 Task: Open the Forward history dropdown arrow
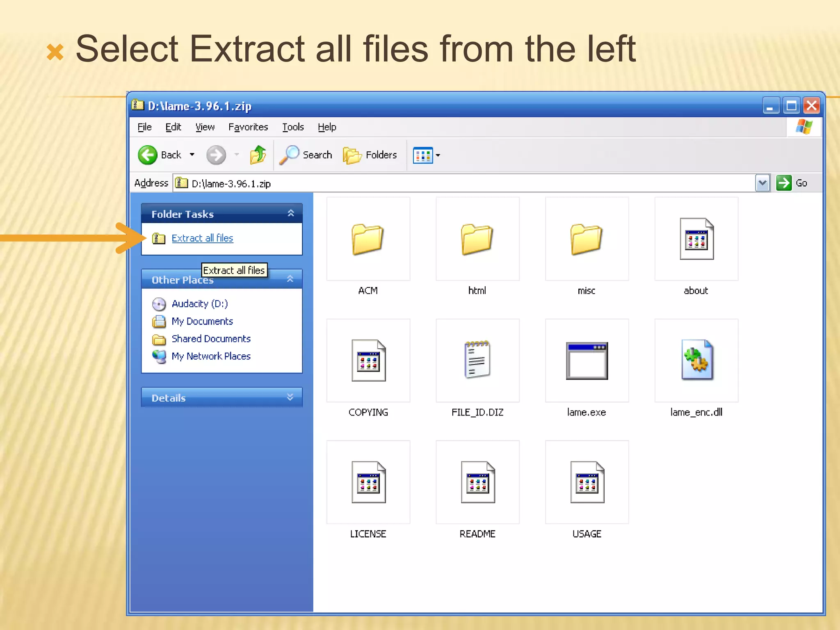tap(237, 155)
